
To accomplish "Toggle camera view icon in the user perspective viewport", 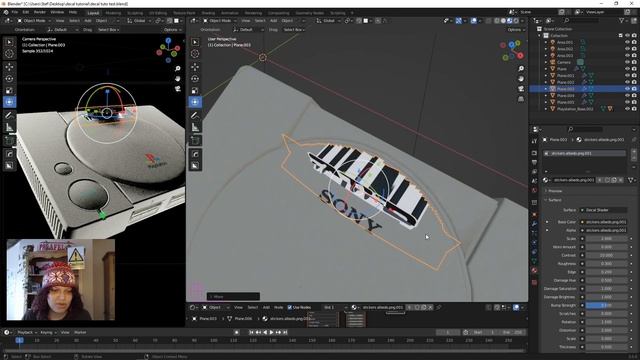I will (x=521, y=89).
